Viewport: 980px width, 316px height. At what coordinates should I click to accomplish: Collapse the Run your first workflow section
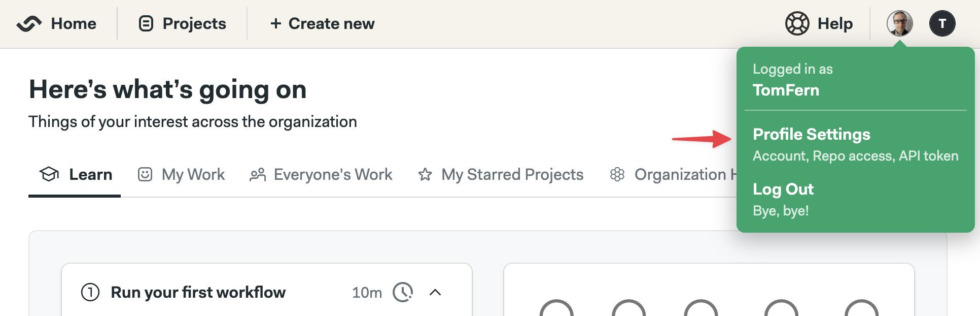[435, 292]
